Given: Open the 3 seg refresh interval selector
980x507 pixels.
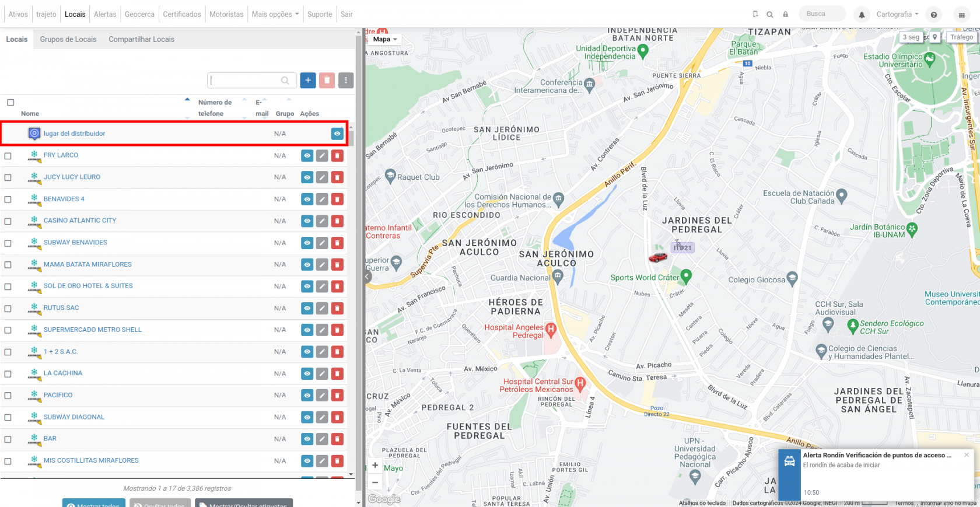Looking at the screenshot, I should pyautogui.click(x=911, y=37).
